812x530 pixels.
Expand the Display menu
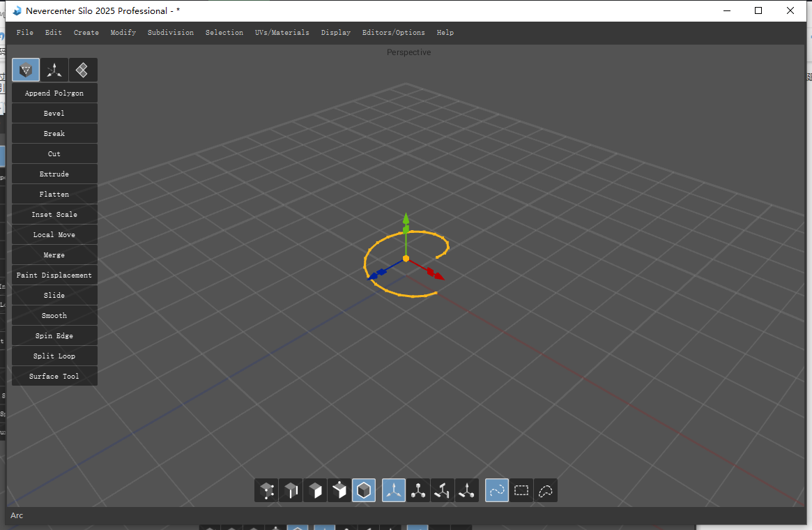336,33
